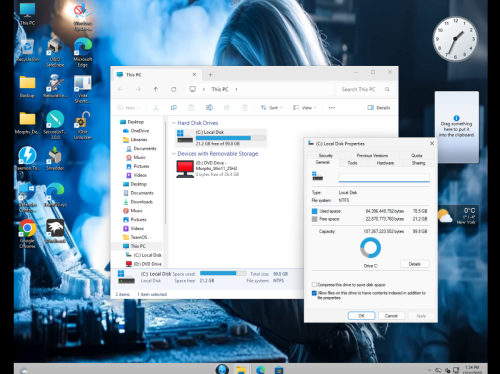Click the analog clock desktop widget
The image size is (500, 374).
(455, 39)
